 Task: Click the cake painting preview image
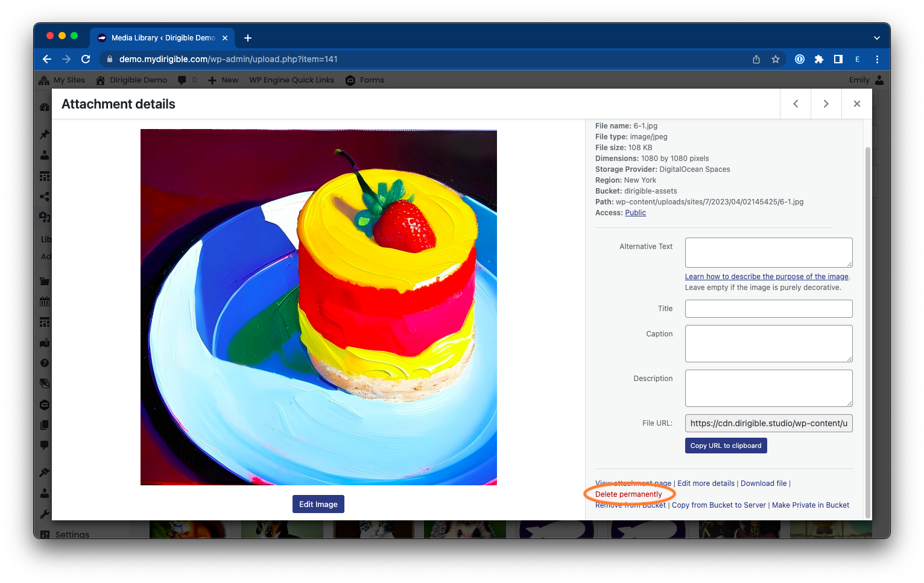click(x=318, y=307)
